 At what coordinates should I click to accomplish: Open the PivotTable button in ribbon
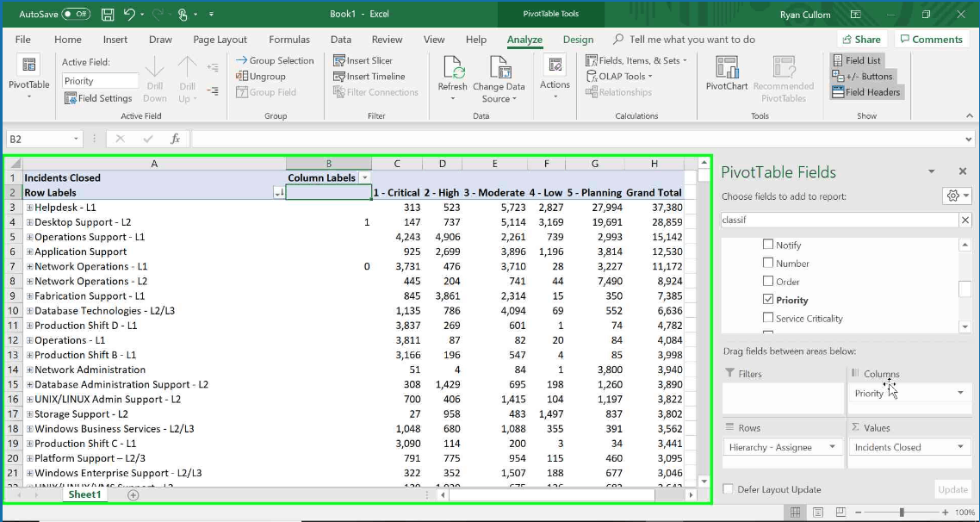pos(29,78)
